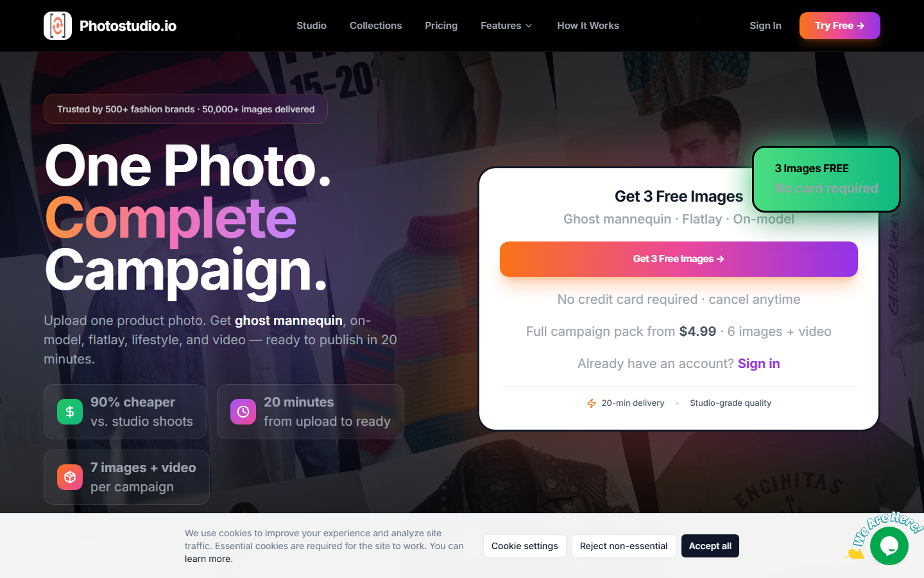
Task: Click the orange package box icon
Action: [70, 477]
